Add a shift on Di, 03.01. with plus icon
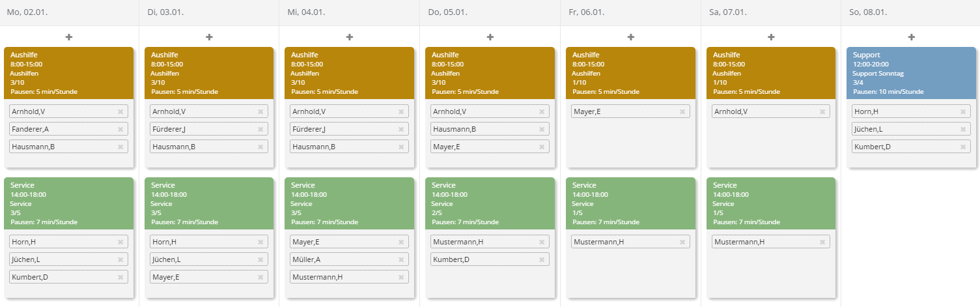Image resolution: width=980 pixels, height=307 pixels. click(x=209, y=37)
